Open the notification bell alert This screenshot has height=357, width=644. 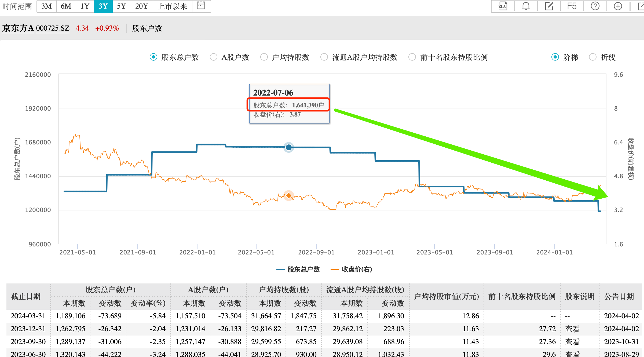click(525, 6)
